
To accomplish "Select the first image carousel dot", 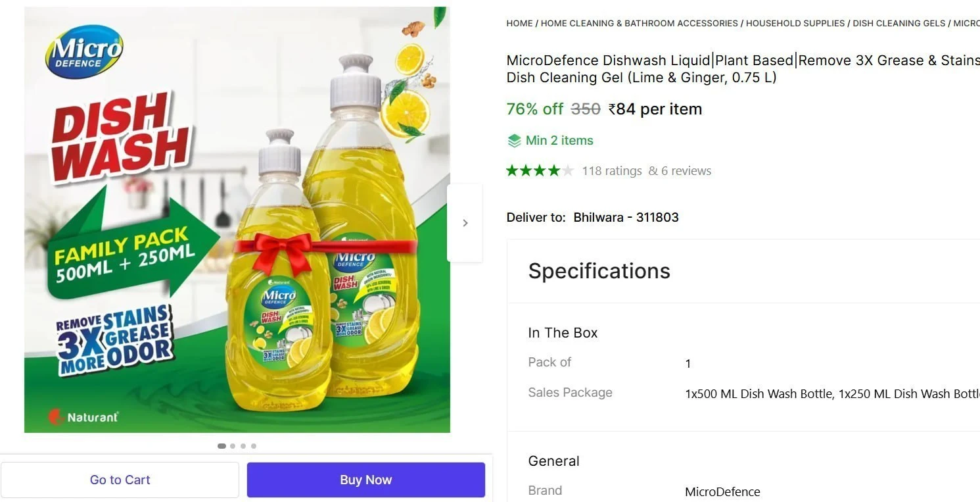I will [222, 446].
